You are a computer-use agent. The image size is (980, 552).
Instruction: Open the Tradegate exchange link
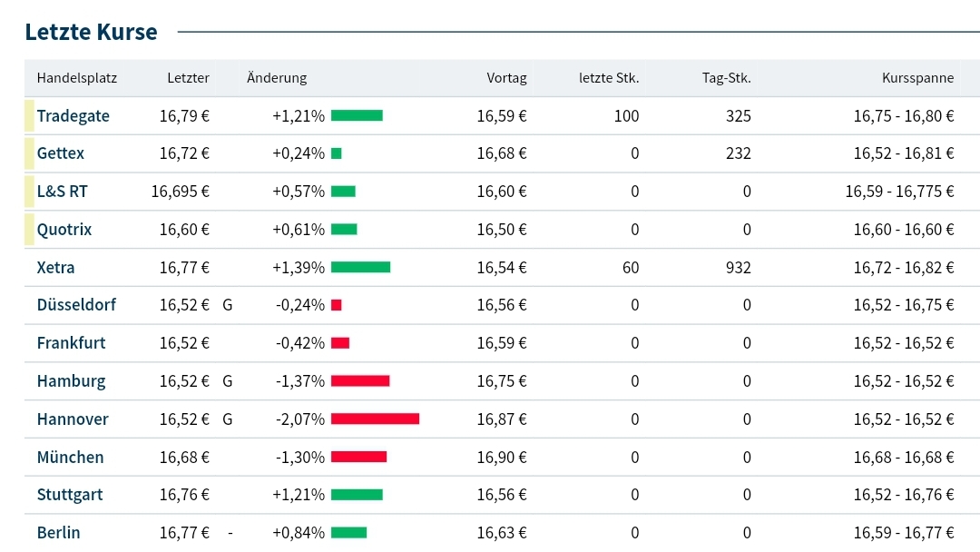73,116
